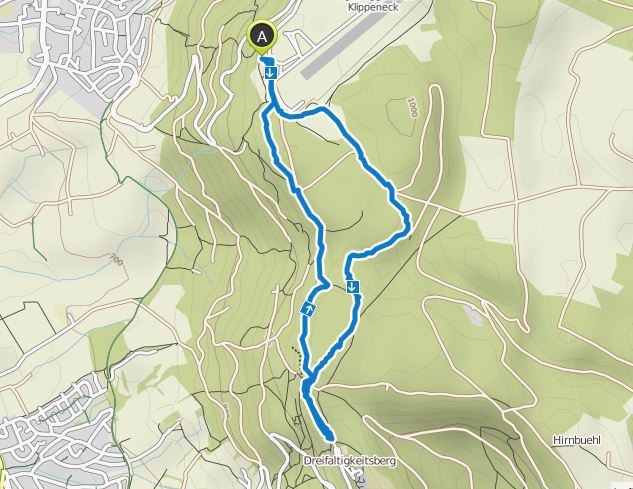The height and width of the screenshot is (489, 633).
Task: Click the western route bend beside the up arrow
Action: pos(324,286)
